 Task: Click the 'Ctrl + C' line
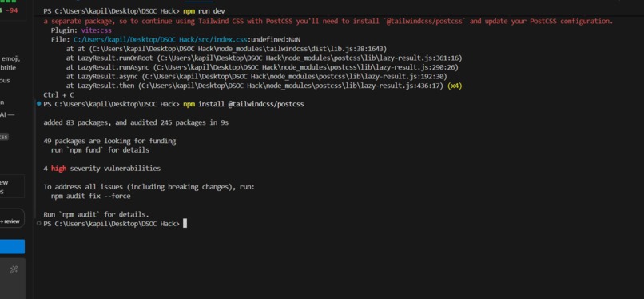coord(59,95)
